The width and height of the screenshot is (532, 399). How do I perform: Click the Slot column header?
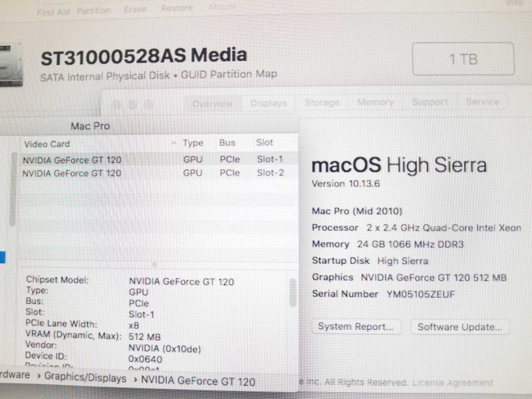265,142
